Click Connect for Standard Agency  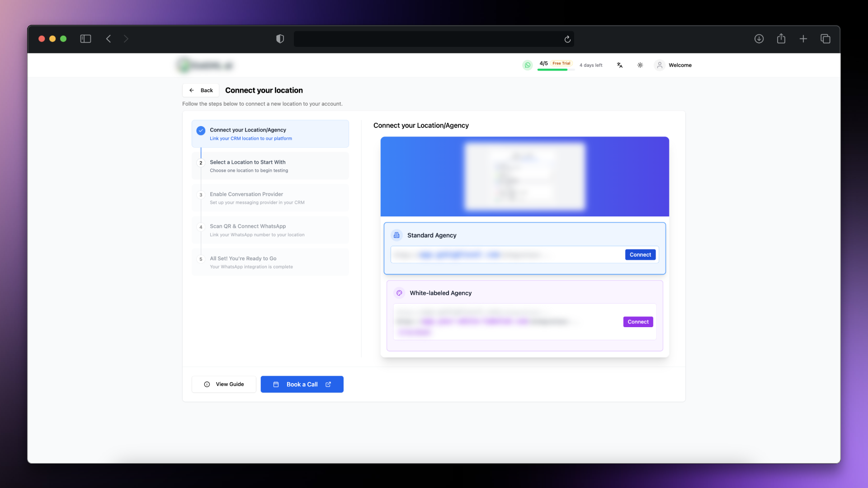coord(640,255)
